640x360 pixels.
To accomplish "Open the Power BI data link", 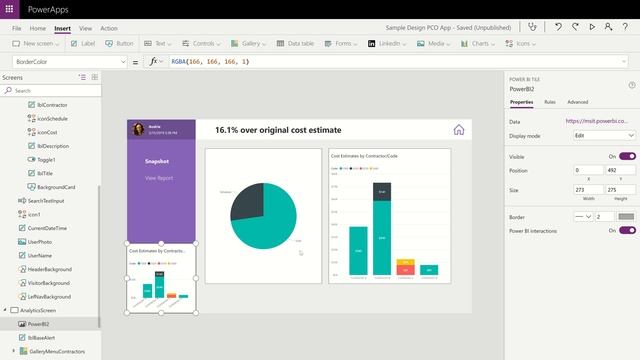I will (x=596, y=121).
